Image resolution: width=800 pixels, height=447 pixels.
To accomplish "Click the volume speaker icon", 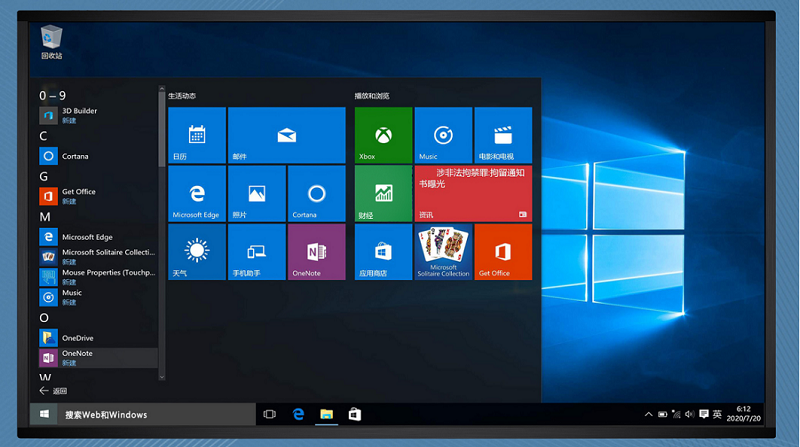I will 690,414.
